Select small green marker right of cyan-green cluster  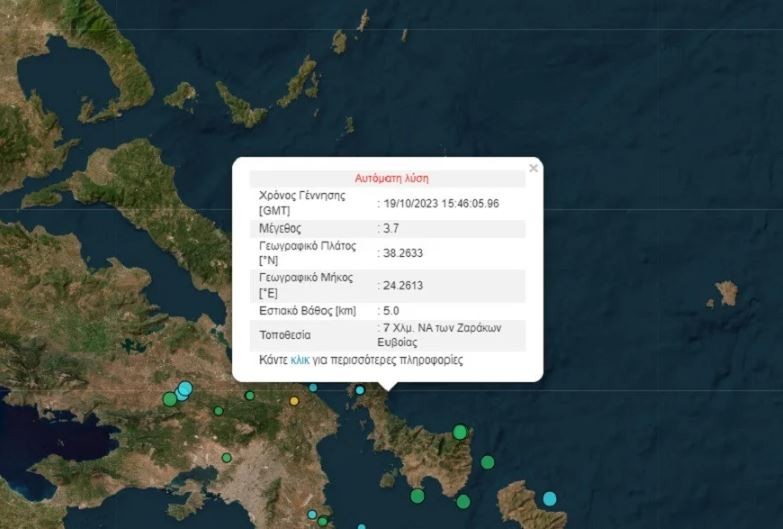[218, 410]
